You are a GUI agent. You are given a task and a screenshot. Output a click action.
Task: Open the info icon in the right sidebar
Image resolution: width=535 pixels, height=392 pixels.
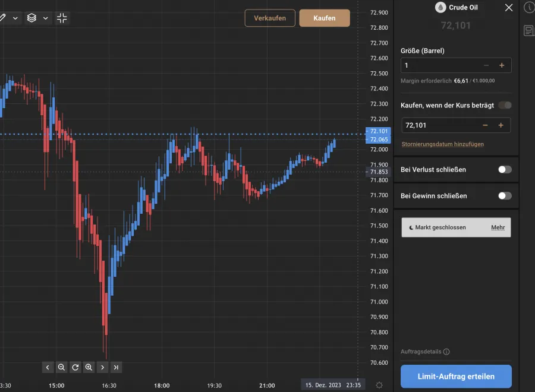click(528, 8)
